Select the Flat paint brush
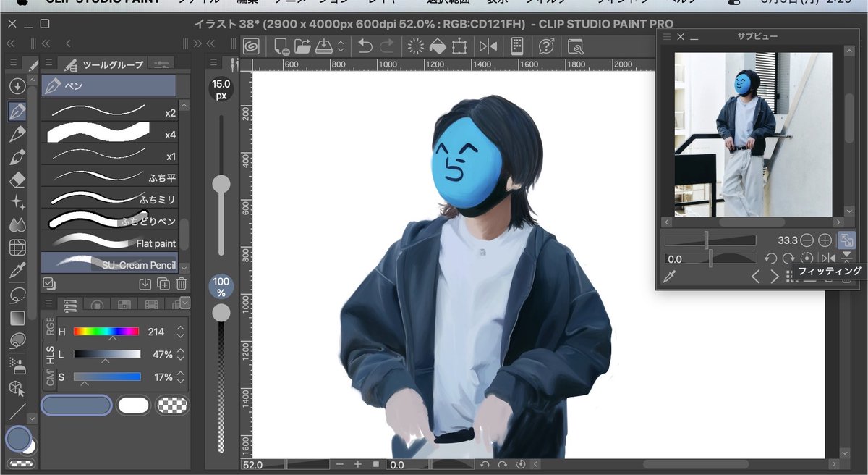This screenshot has width=868, height=475. point(109,242)
